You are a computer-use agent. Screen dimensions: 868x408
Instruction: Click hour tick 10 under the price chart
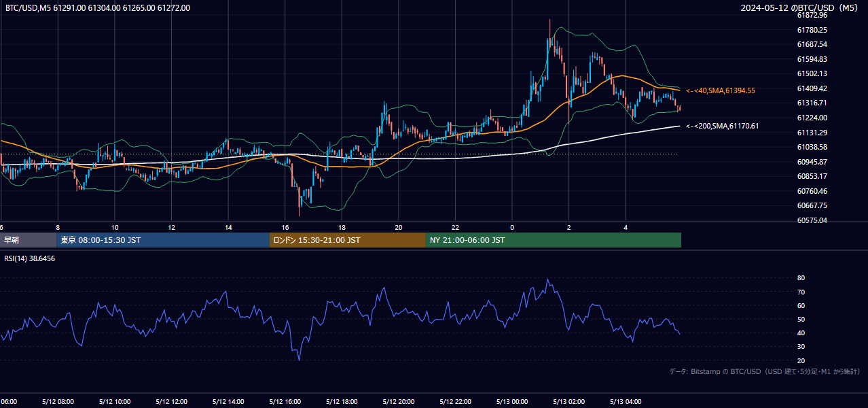point(115,227)
